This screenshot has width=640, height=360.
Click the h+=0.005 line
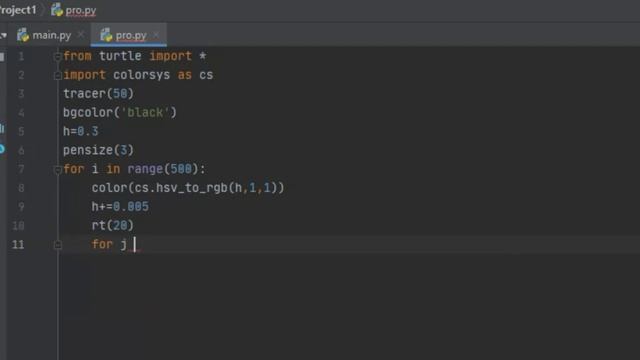tap(120, 207)
